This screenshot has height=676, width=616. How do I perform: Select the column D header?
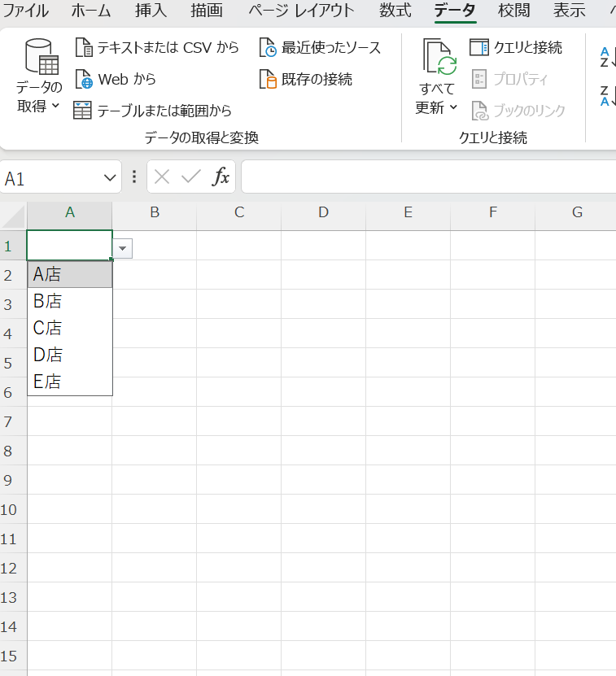point(323,213)
